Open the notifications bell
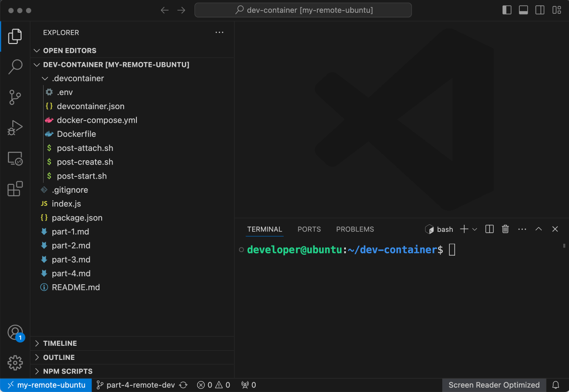Image resolution: width=569 pixels, height=392 pixels. 555,385
